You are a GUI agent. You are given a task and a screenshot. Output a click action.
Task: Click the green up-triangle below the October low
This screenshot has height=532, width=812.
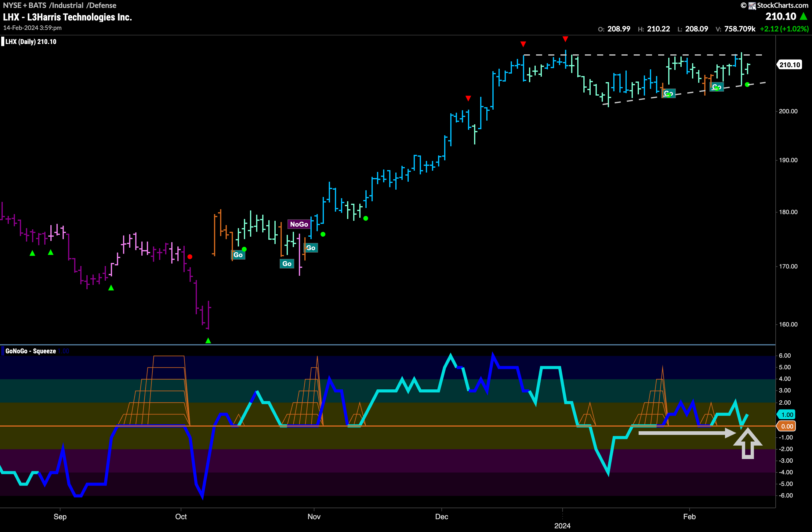208,340
